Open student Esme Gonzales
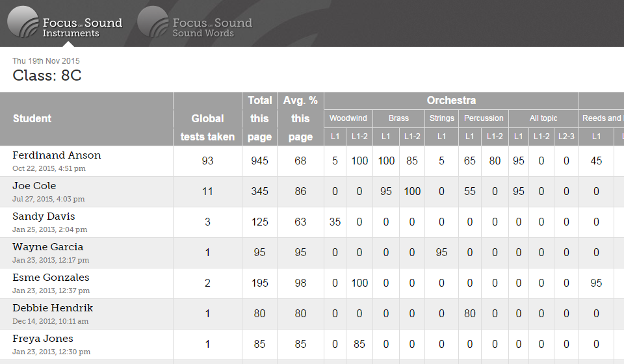This screenshot has height=364, width=624. [51, 278]
